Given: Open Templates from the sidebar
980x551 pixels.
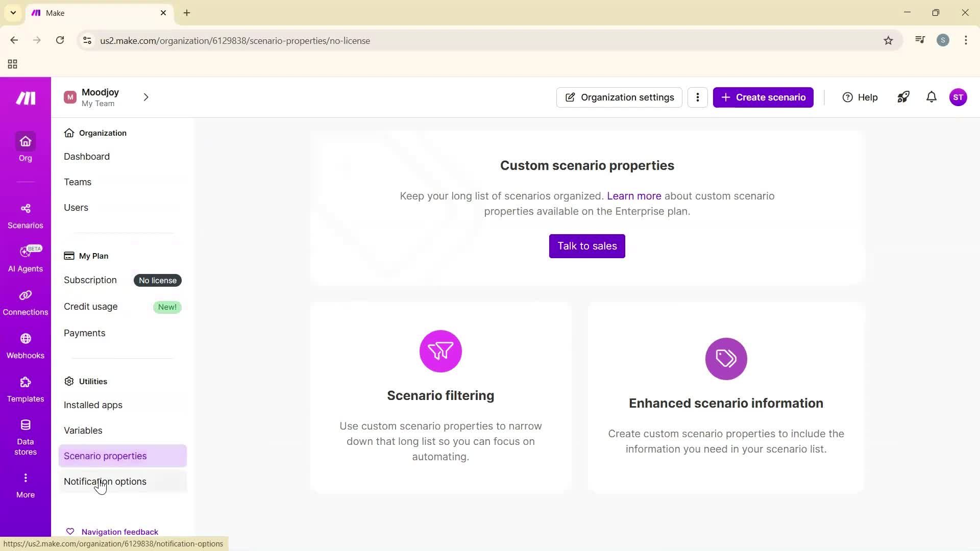Looking at the screenshot, I should 25,388.
